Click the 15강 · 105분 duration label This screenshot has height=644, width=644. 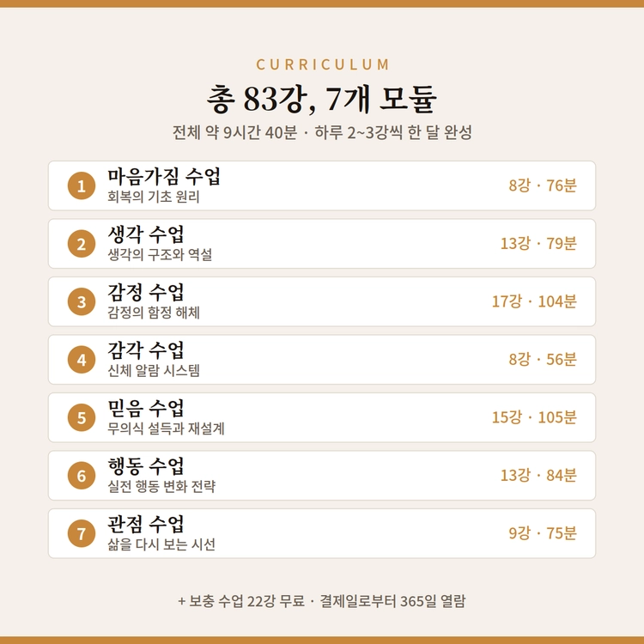(x=534, y=417)
